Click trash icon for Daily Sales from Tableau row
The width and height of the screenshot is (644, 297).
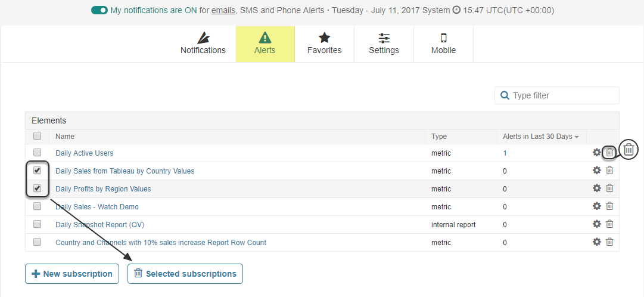pyautogui.click(x=609, y=171)
